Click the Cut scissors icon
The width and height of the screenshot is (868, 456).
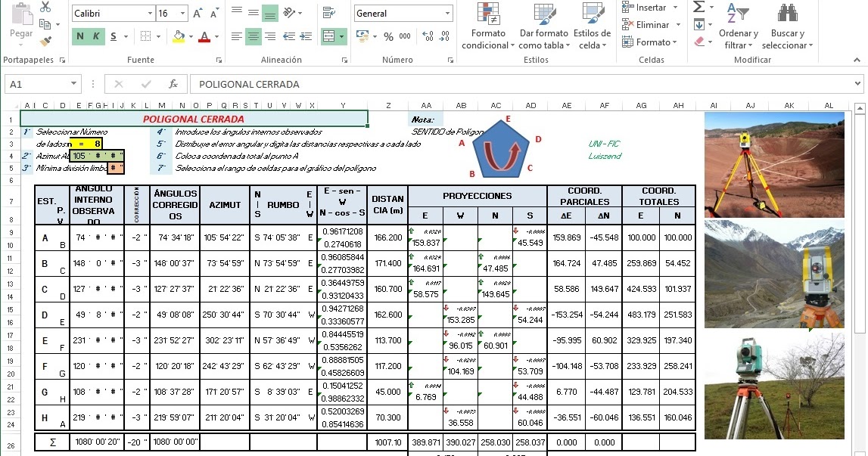click(x=45, y=8)
